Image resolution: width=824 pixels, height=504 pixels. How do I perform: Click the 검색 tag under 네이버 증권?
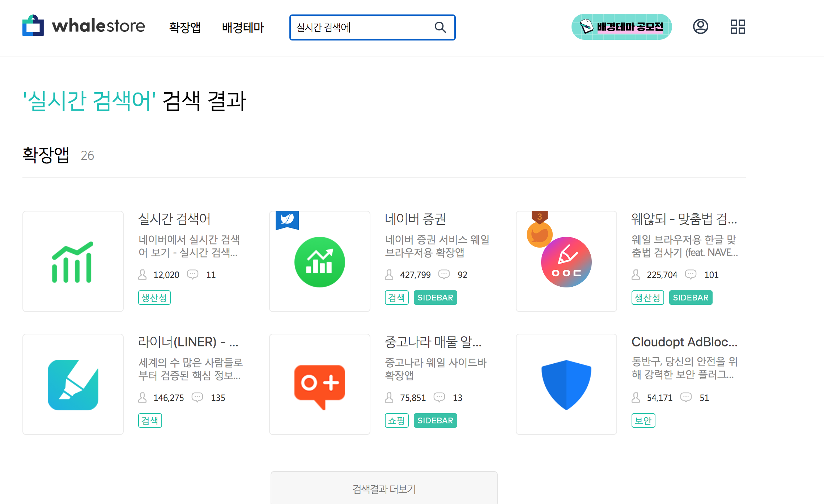coord(396,298)
